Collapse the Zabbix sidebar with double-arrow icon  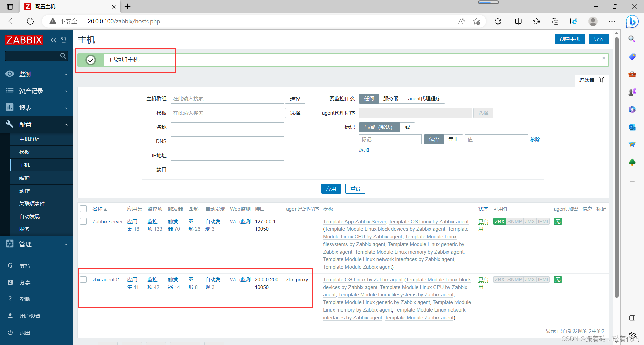[x=53, y=40]
